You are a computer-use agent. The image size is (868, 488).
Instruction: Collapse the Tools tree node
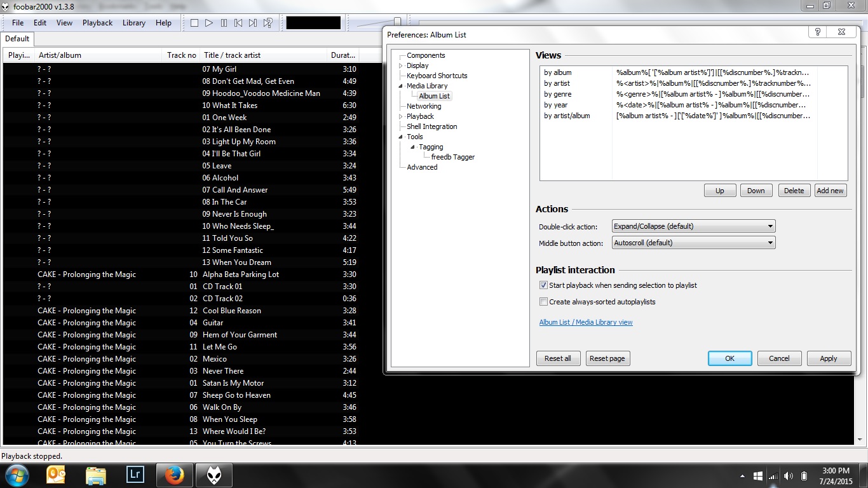[400, 137]
